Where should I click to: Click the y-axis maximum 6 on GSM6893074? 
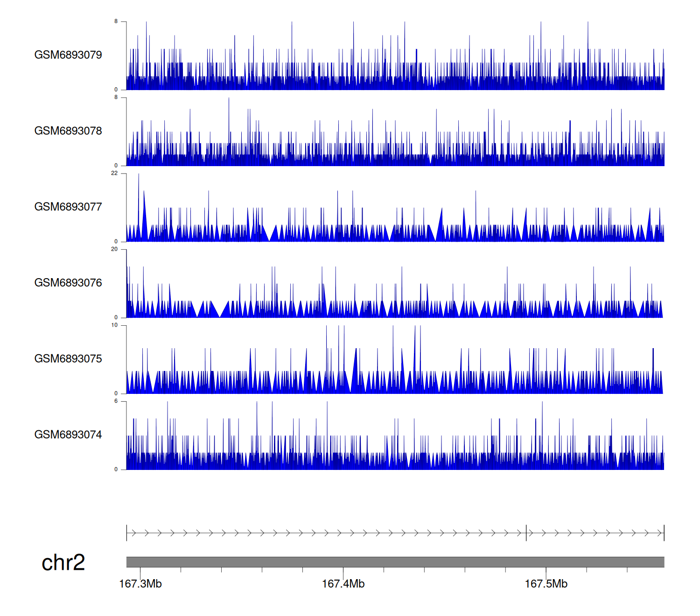tap(116, 401)
